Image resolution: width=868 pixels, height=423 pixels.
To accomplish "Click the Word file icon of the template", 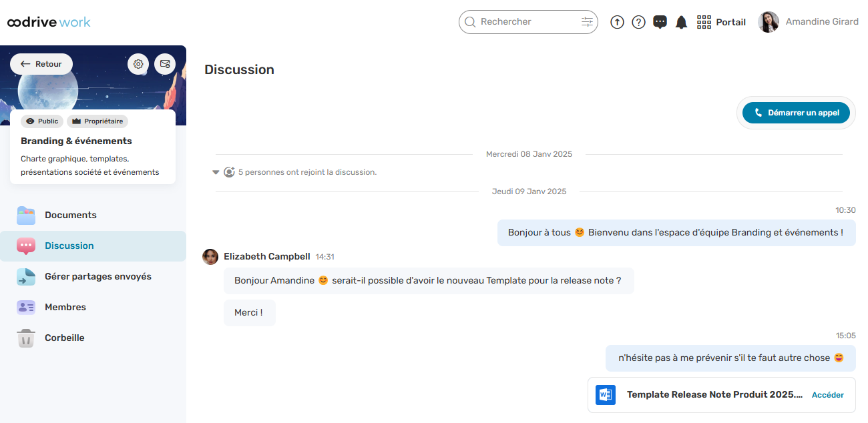I will click(606, 395).
